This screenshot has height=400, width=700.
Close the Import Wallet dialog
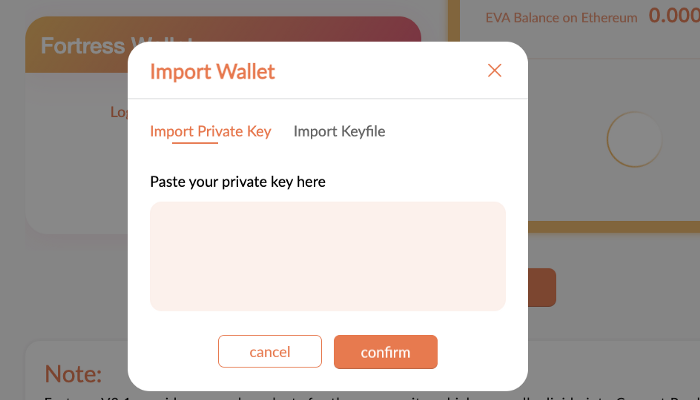pos(493,71)
